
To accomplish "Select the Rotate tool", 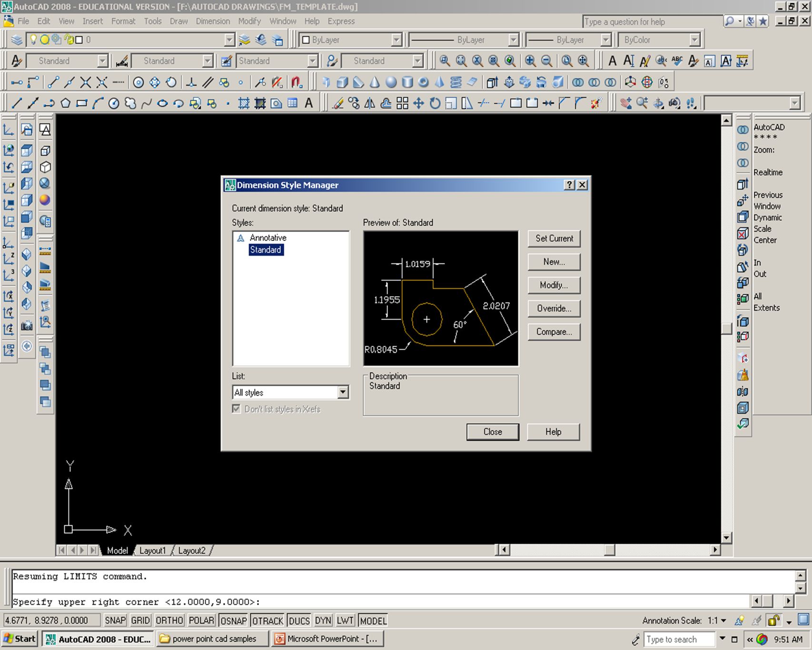I will pyautogui.click(x=435, y=103).
